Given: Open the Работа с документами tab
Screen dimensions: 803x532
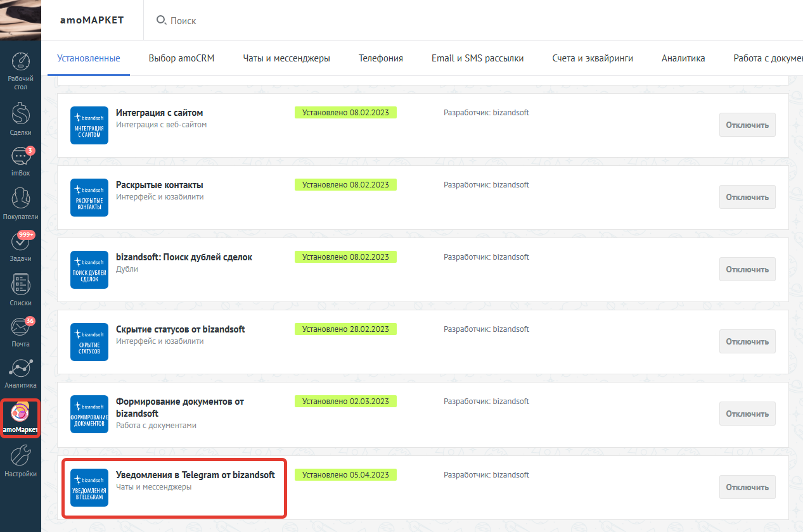Looking at the screenshot, I should coord(768,58).
